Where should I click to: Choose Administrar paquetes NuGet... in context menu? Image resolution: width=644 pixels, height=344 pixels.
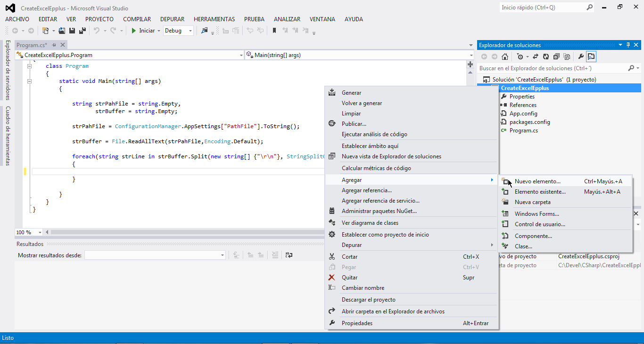(379, 211)
